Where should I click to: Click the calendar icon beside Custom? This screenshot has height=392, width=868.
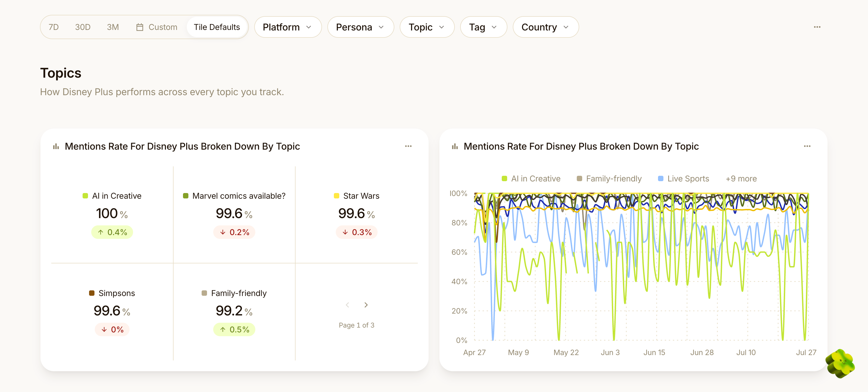[140, 27]
